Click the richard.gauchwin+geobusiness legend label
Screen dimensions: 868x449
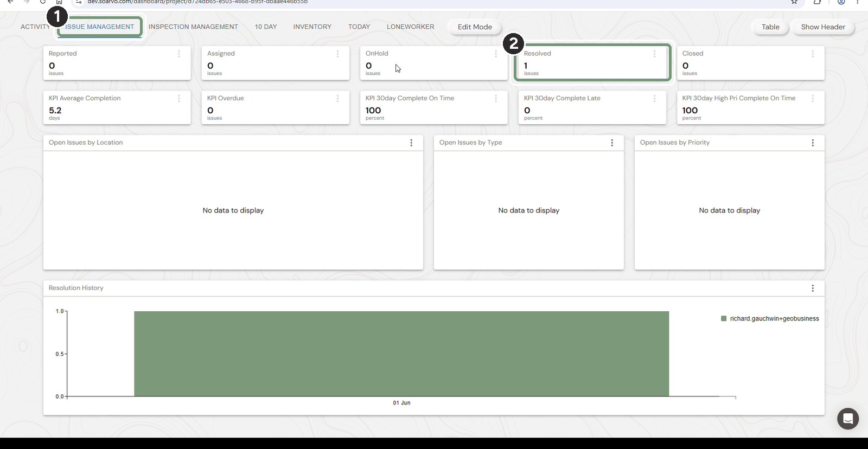pos(775,318)
